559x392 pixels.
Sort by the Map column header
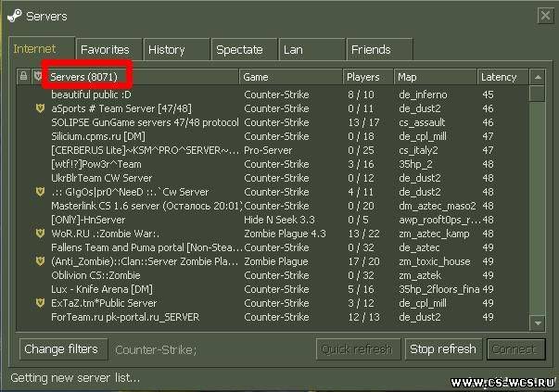coord(436,77)
